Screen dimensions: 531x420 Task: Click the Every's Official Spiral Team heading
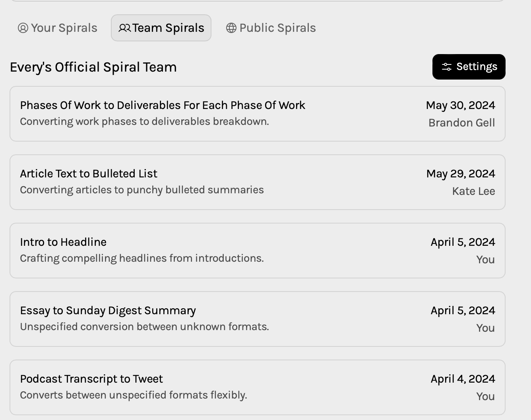[x=93, y=67]
